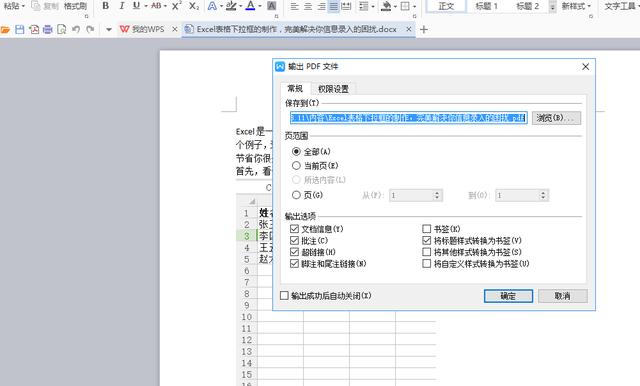Expand the quick access toolbar dropdown arrow
This screenshot has height=386, width=640.
(109, 30)
